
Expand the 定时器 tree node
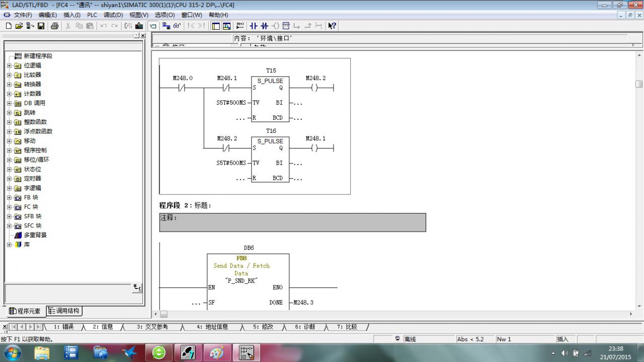(9, 179)
